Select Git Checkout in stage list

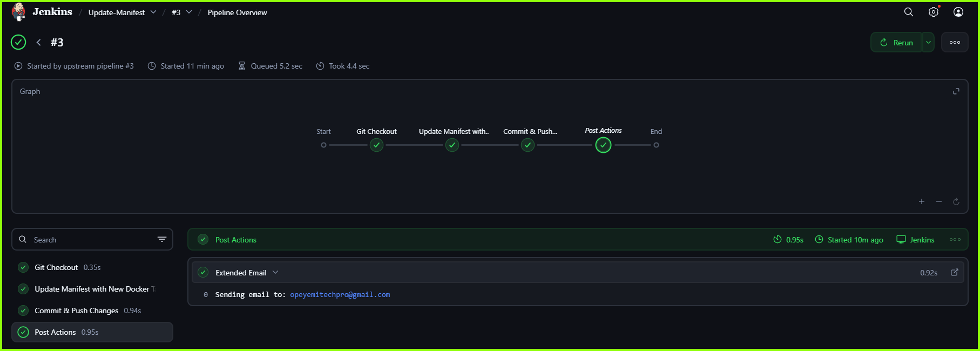point(92,267)
